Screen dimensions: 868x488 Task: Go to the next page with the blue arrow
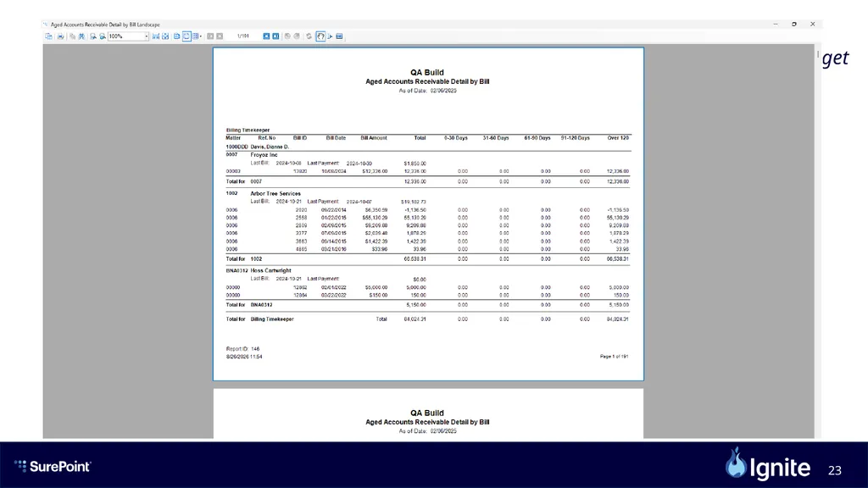click(x=266, y=36)
